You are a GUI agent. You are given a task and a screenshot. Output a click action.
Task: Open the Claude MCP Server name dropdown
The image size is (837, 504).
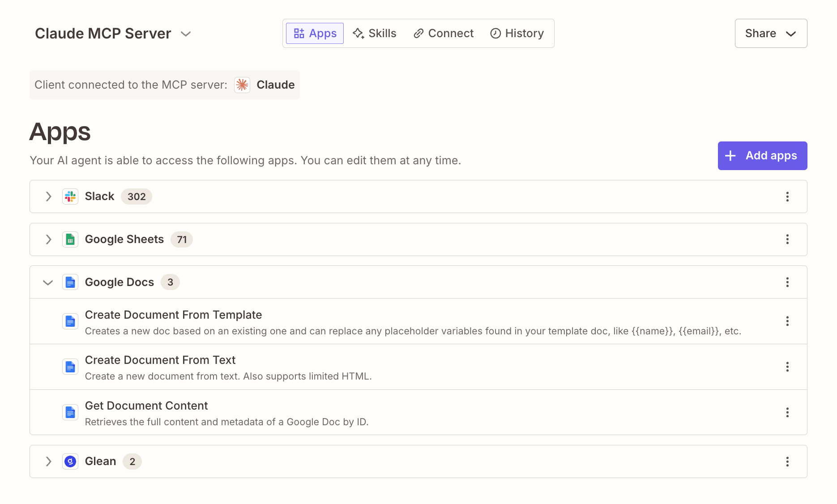186,34
